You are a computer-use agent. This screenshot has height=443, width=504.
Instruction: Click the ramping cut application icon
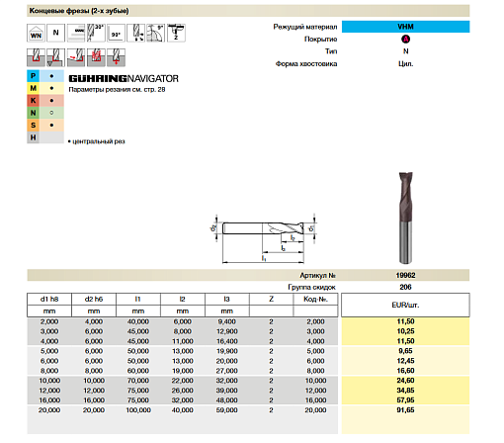click(76, 57)
